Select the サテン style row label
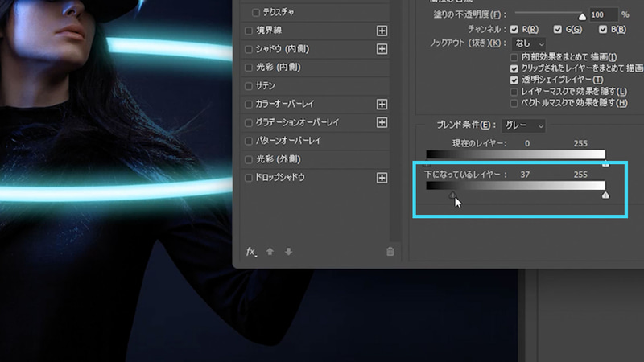This screenshot has height=362, width=644. point(266,86)
